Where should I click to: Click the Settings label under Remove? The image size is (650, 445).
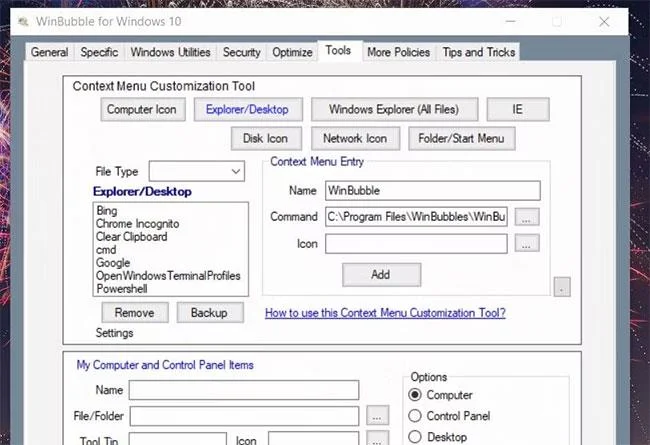point(114,333)
